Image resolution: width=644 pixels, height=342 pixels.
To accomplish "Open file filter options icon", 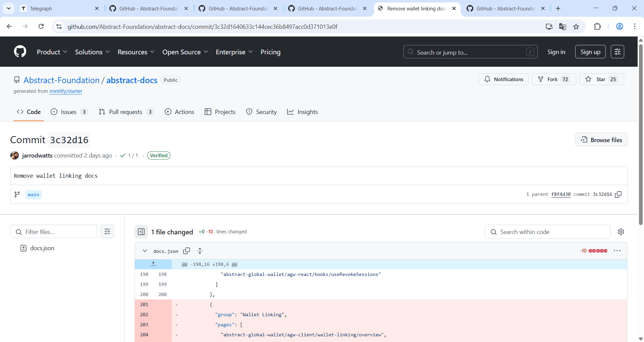I will point(107,231).
